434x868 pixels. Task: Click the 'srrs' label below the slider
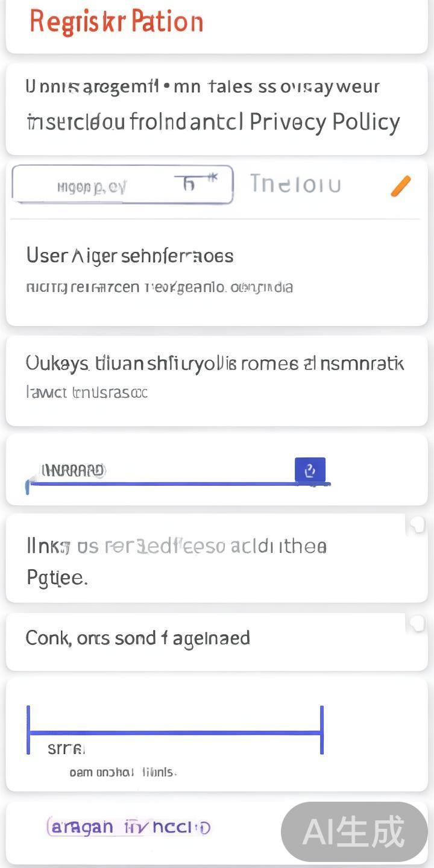tap(66, 749)
